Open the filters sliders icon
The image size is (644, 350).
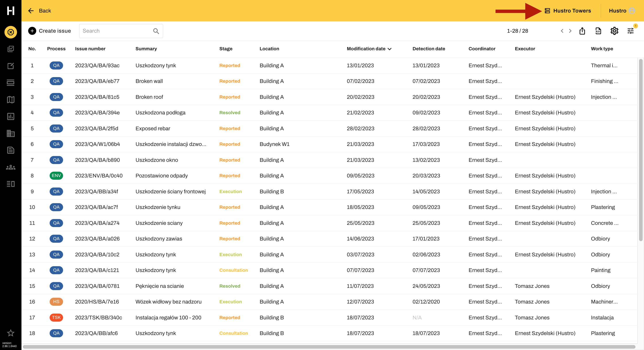(x=631, y=31)
